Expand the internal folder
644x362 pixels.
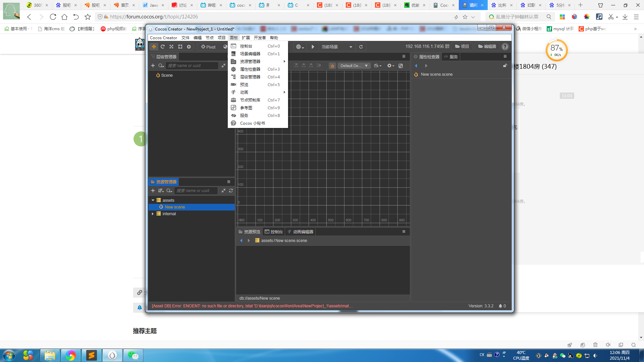click(153, 214)
